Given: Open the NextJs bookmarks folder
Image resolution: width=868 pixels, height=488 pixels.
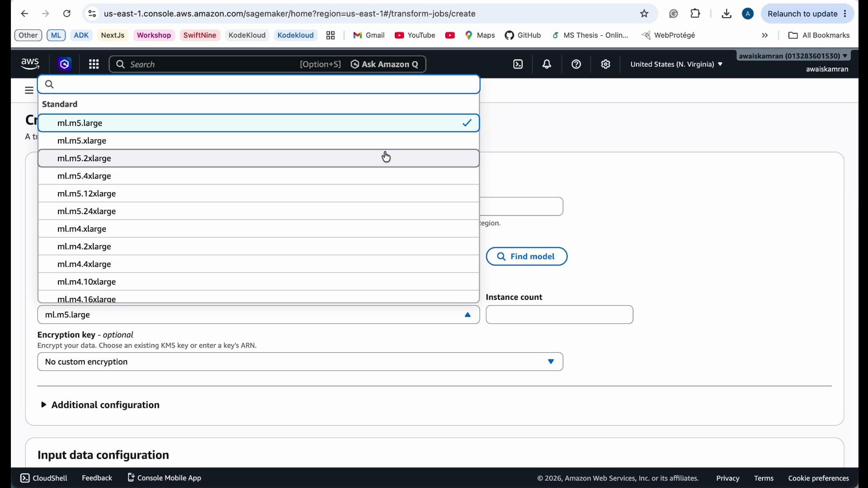Looking at the screenshot, I should [113, 36].
